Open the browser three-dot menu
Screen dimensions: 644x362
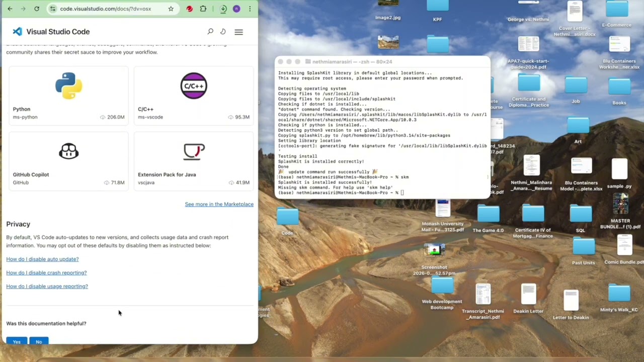tap(250, 9)
